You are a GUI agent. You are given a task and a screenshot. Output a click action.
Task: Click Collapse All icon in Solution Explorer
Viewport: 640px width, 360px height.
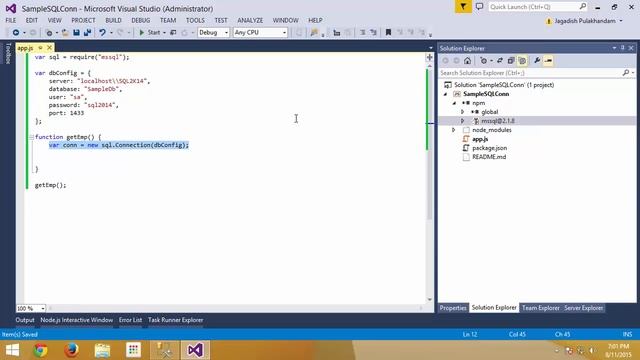(511, 61)
